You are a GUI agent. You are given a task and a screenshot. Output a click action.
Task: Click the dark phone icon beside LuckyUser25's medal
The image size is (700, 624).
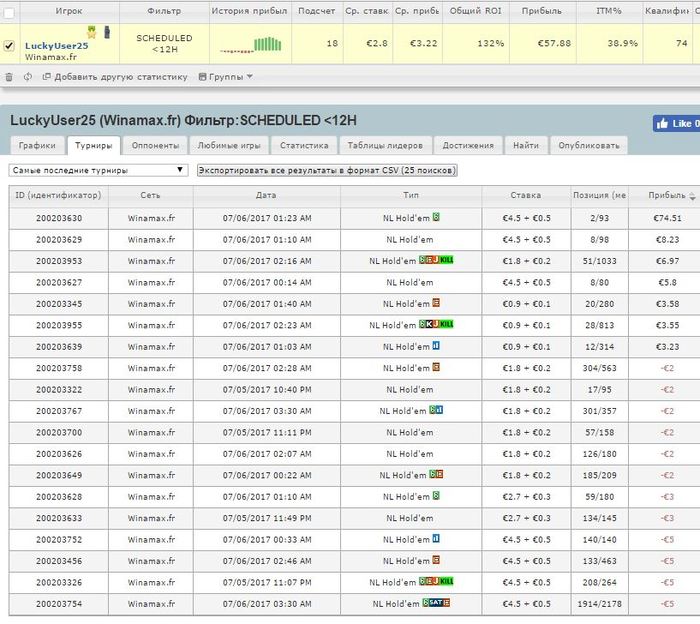(107, 32)
